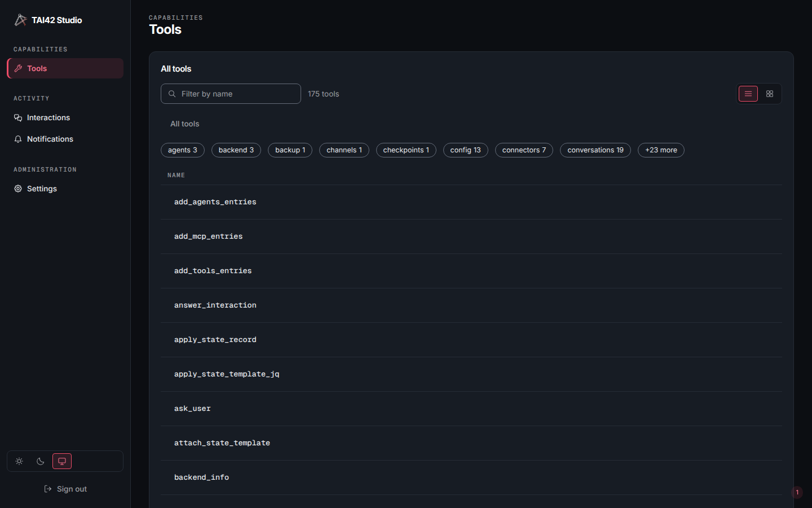Filter tools by connectors tag
Image resolution: width=812 pixels, height=508 pixels.
[x=524, y=150]
